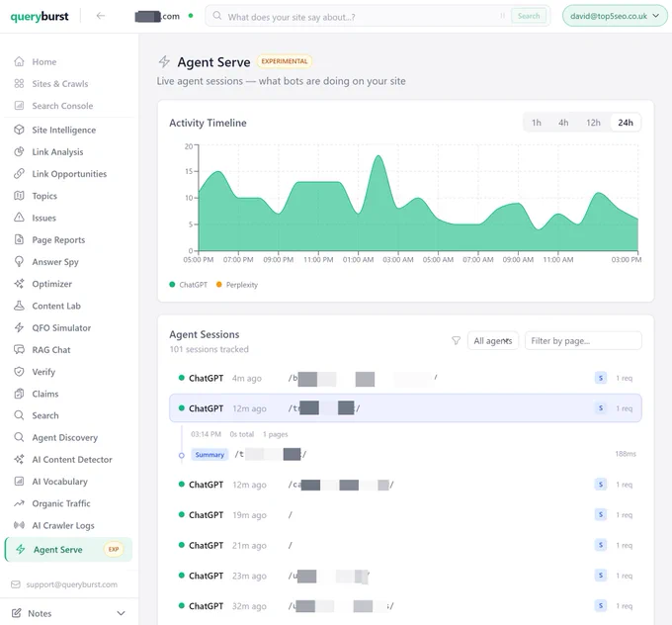672x625 pixels.
Task: Click the '188ms' response time value
Action: coord(626,454)
